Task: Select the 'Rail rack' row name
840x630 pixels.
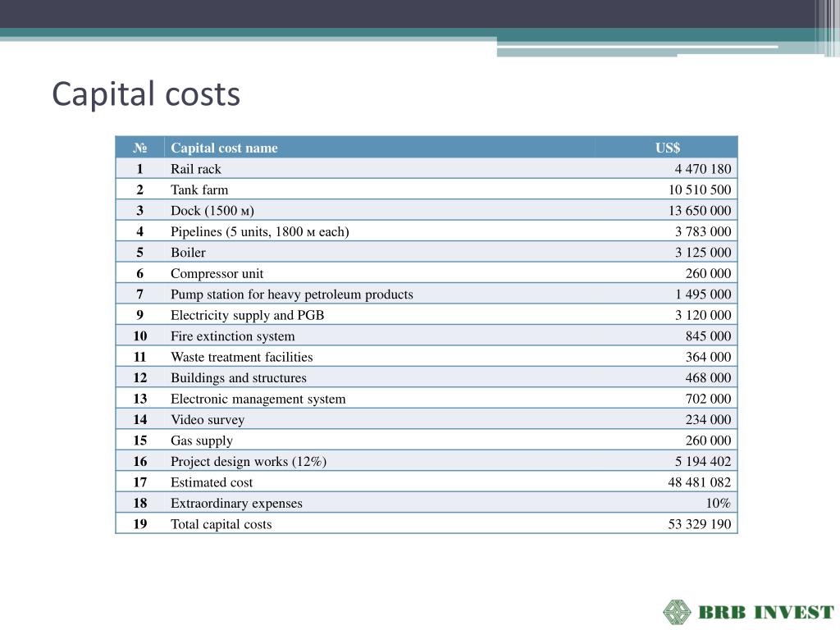Action: pos(195,169)
